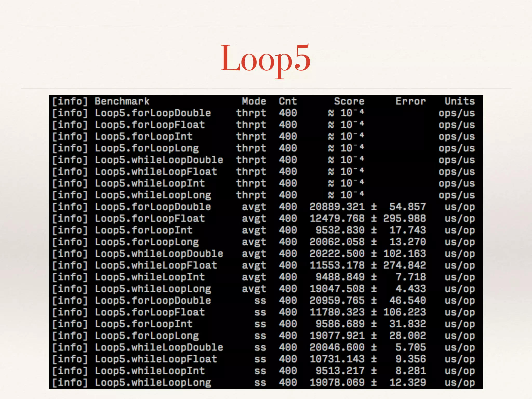Click the Cnt column header
532x399 pixels.
pos(288,101)
